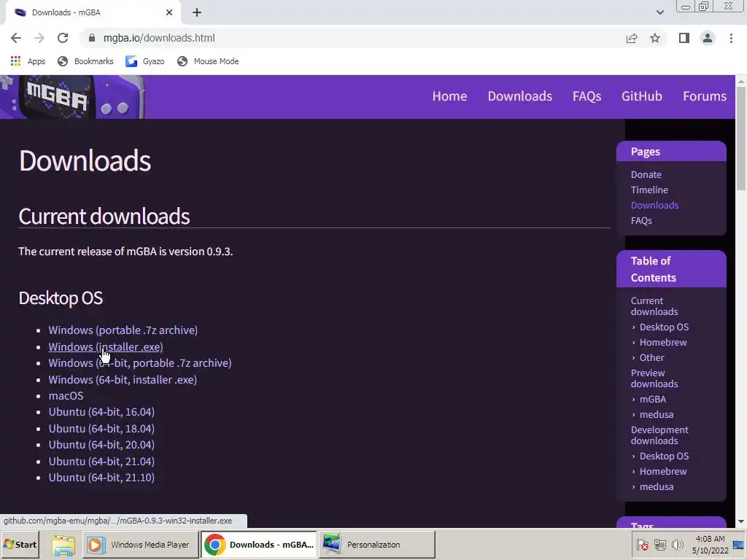This screenshot has height=560, width=747.
Task: Open the Chrome profile avatar
Action: click(708, 38)
